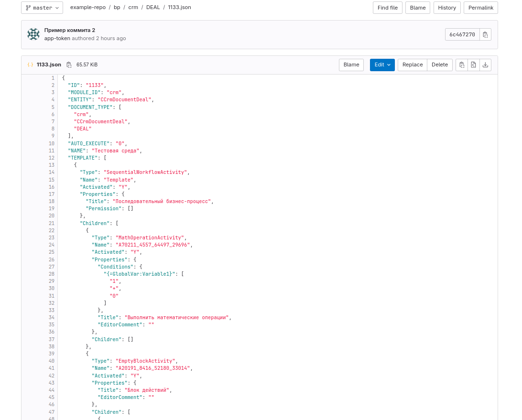Click commit hash 6c467270
This screenshot has width=522, height=420.
point(462,34)
